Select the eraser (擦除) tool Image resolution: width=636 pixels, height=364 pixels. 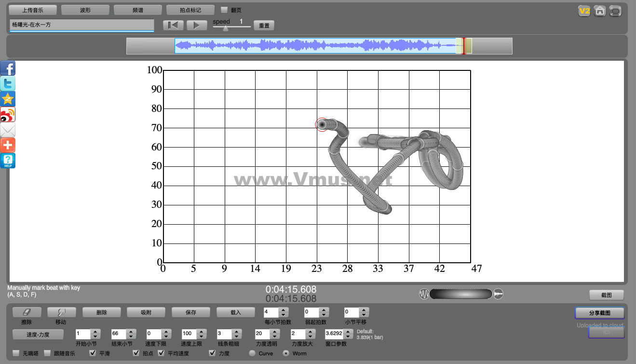point(27,312)
